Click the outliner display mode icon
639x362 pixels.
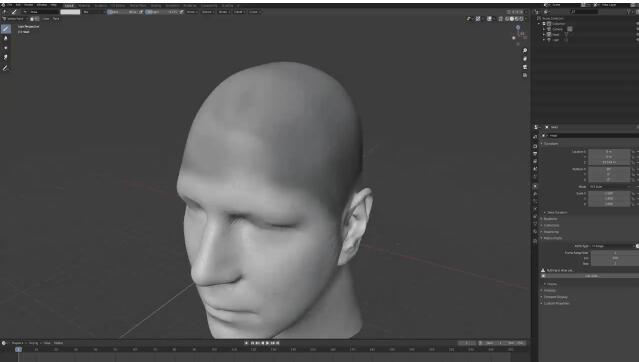546,12
